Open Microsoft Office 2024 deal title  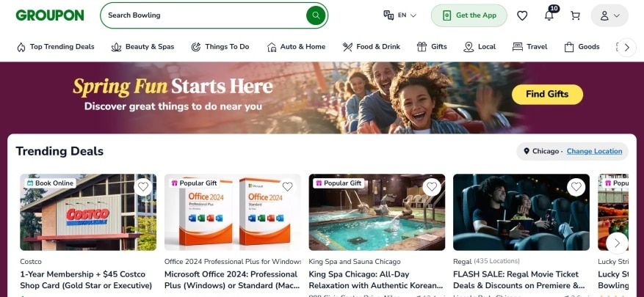tap(231, 280)
